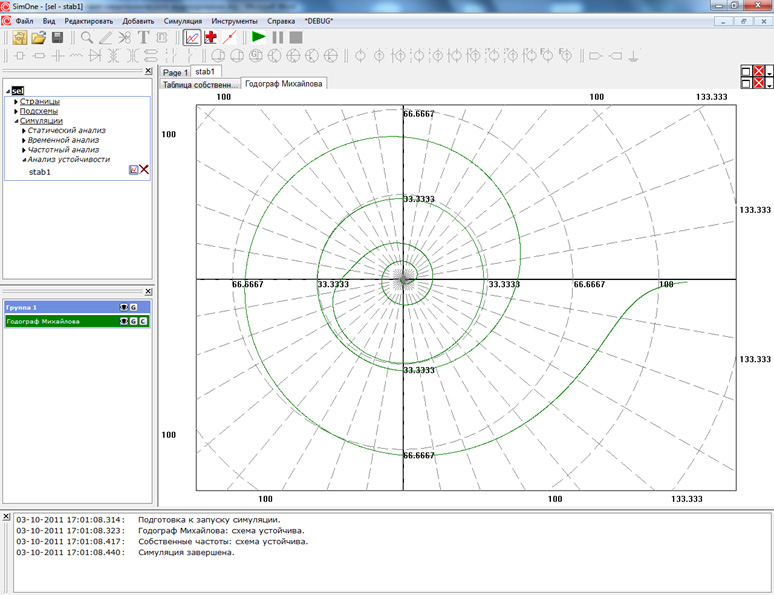
Task: Start simulation with the green play button
Action: (259, 37)
